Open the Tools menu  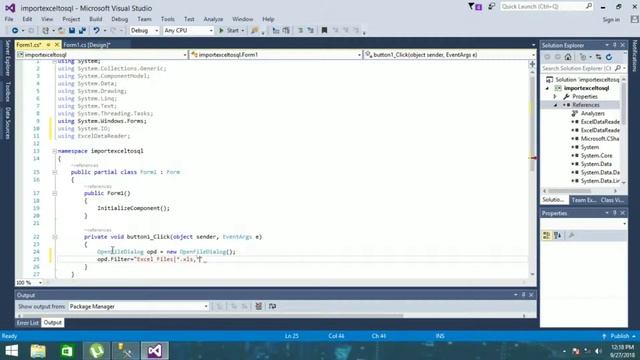167,19
